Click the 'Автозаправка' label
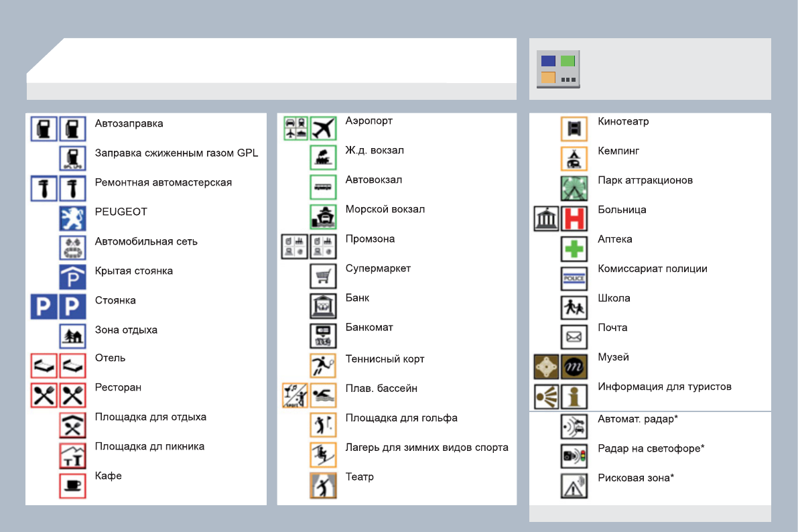Screen dimensions: 798x532 point(129,123)
